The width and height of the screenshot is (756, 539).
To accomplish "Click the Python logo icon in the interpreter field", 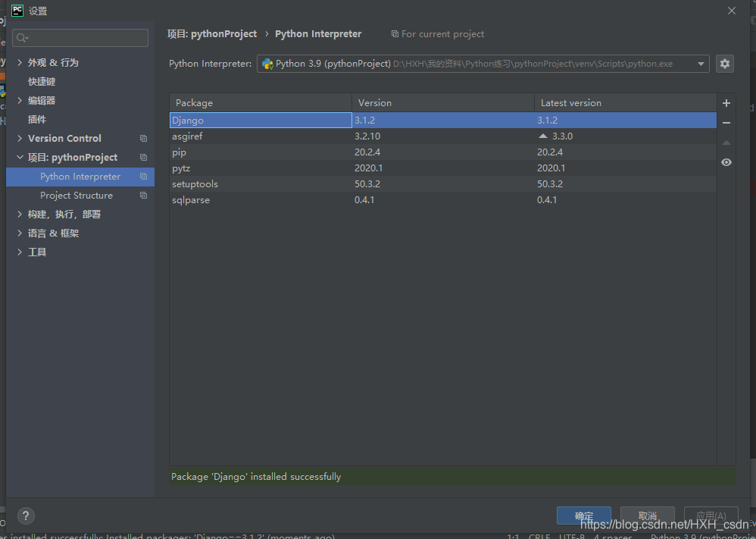I will coord(267,64).
